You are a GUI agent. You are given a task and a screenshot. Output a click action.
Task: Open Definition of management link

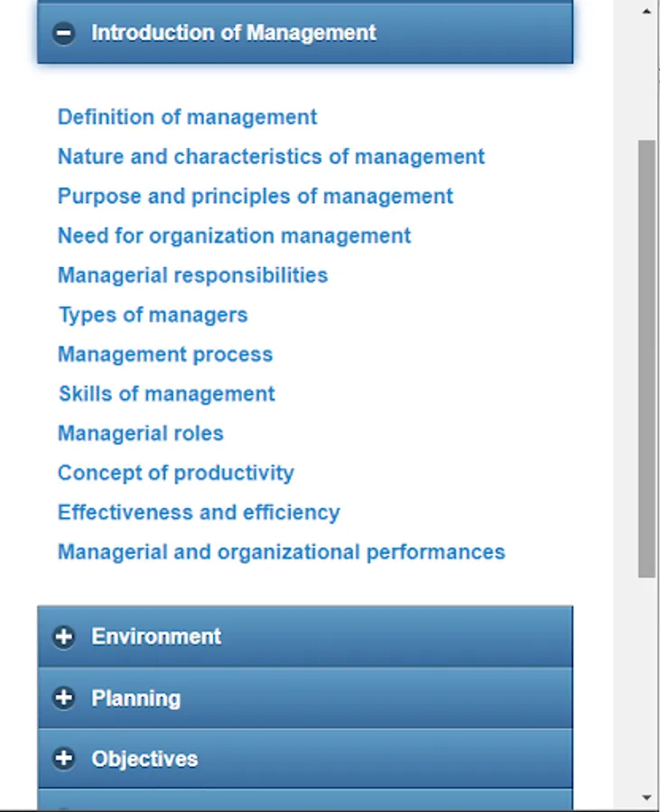pyautogui.click(x=187, y=117)
